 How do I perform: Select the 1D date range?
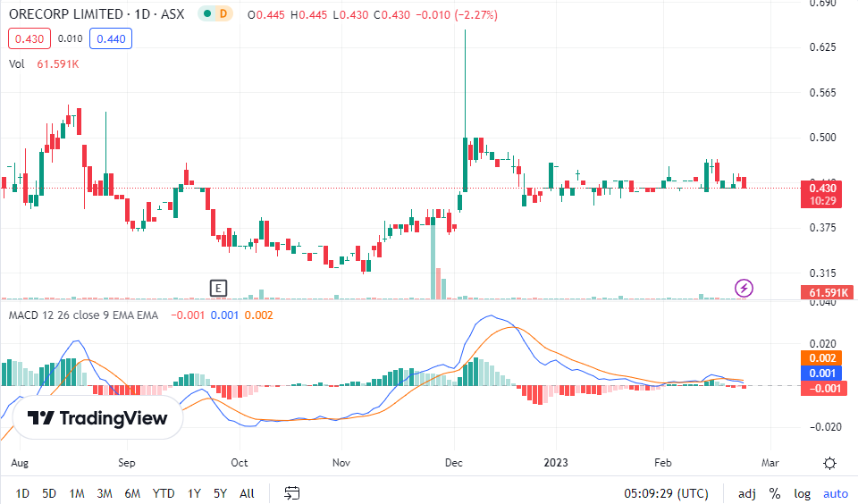click(22, 493)
